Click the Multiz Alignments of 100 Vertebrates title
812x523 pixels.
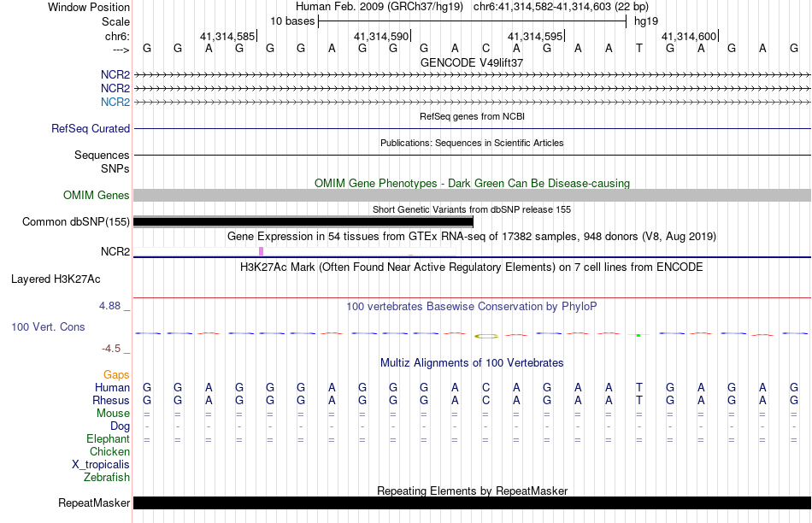point(472,362)
